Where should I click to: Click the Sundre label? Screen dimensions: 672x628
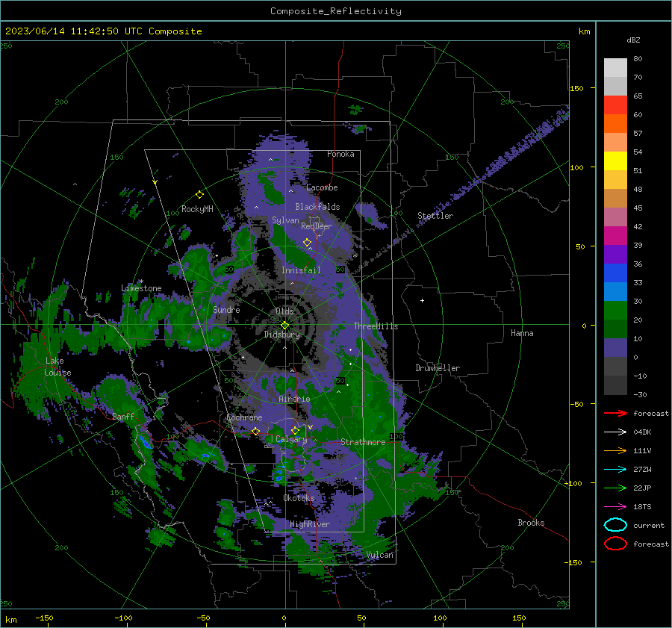point(226,309)
